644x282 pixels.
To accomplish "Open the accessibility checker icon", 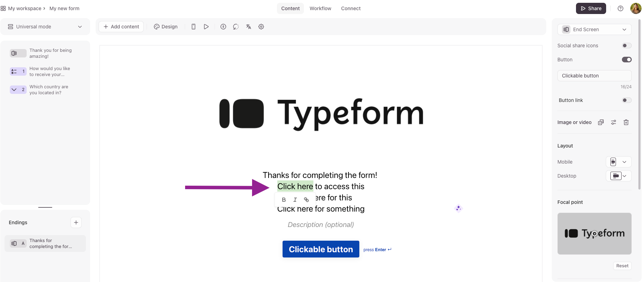I will (223, 27).
